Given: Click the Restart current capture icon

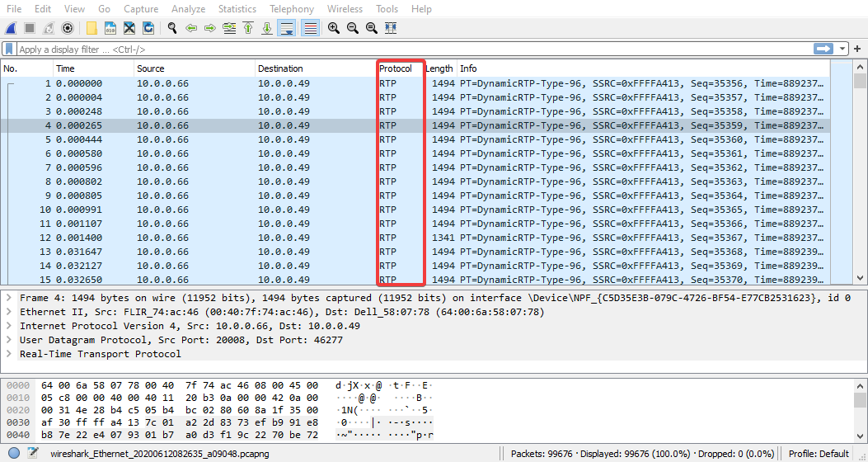Looking at the screenshot, I should pos(49,28).
